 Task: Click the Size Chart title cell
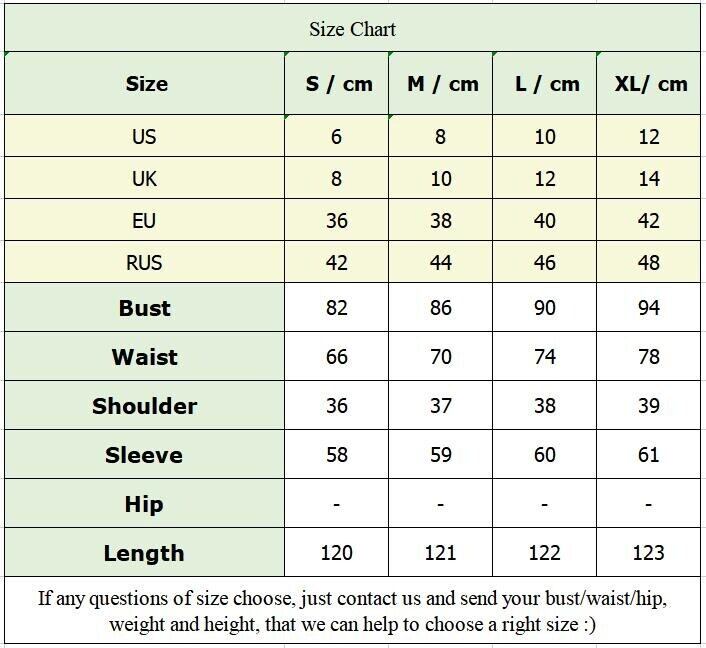[x=352, y=29]
